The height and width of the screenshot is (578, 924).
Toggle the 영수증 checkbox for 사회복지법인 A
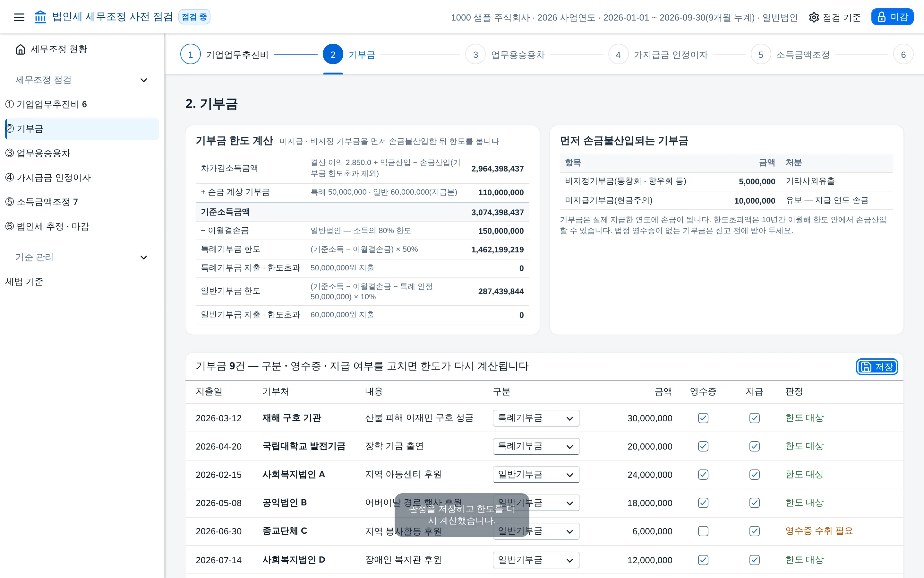703,474
